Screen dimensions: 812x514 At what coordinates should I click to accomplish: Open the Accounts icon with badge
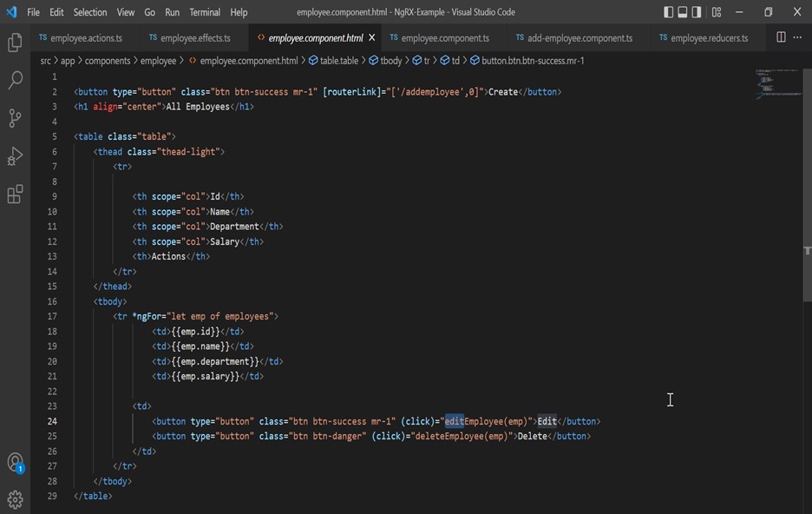15,462
